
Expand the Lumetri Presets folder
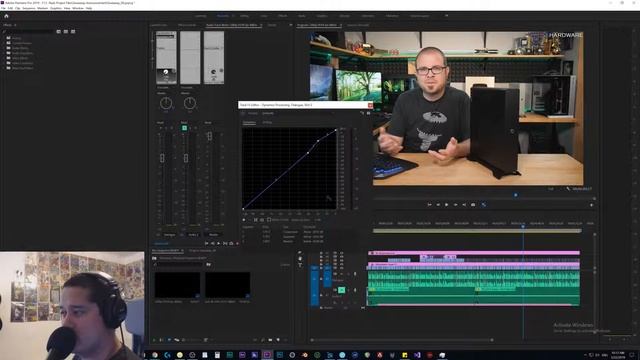point(9,43)
